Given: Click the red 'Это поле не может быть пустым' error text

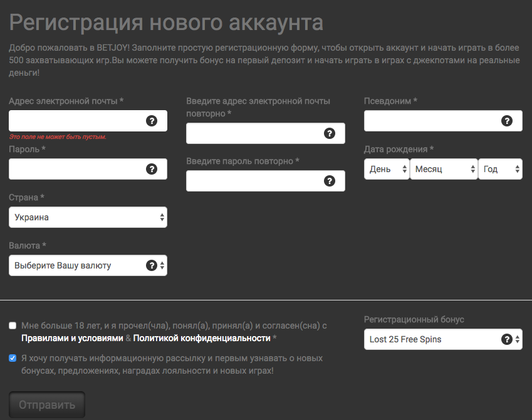Looking at the screenshot, I should (58, 137).
